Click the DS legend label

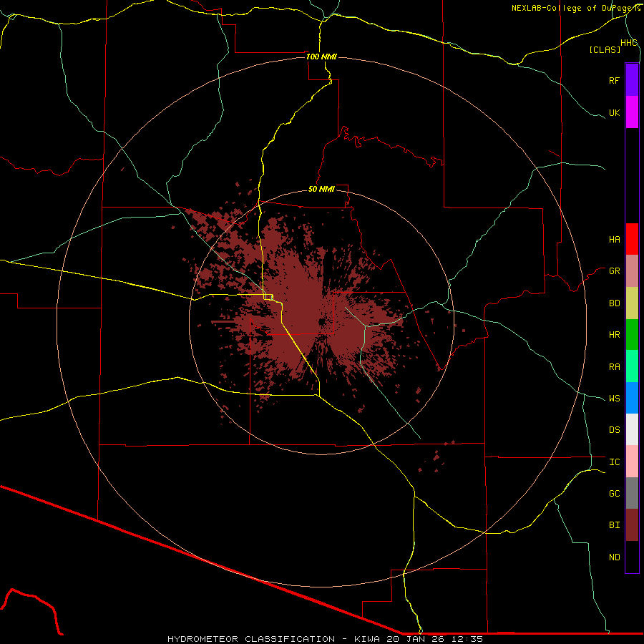click(614, 429)
